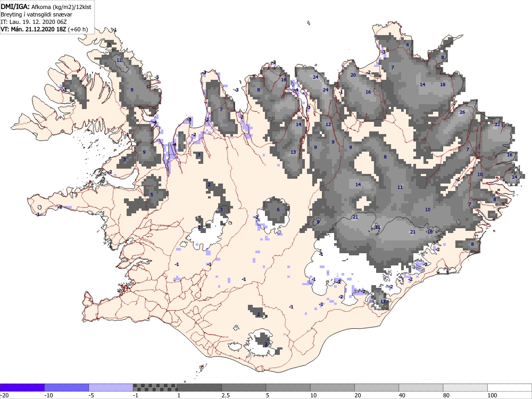Click the "-5" value label in the Westfjords
This screenshot has height=399, width=532.
coord(157,77)
